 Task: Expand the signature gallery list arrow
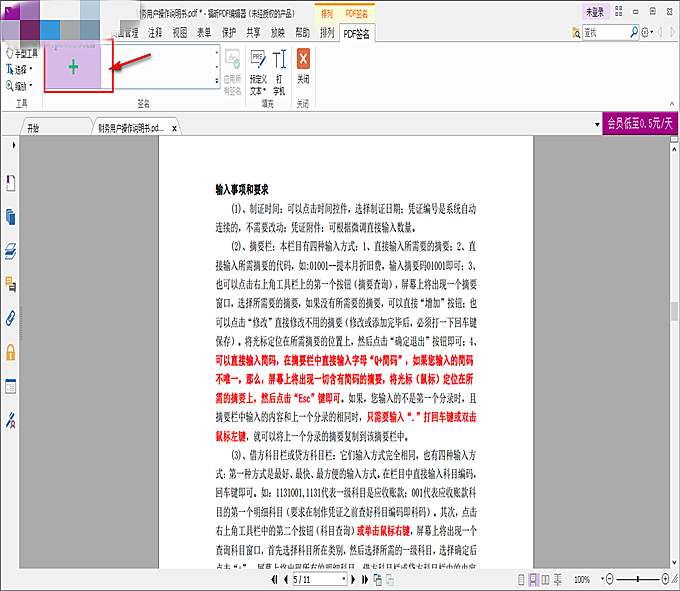tap(217, 92)
